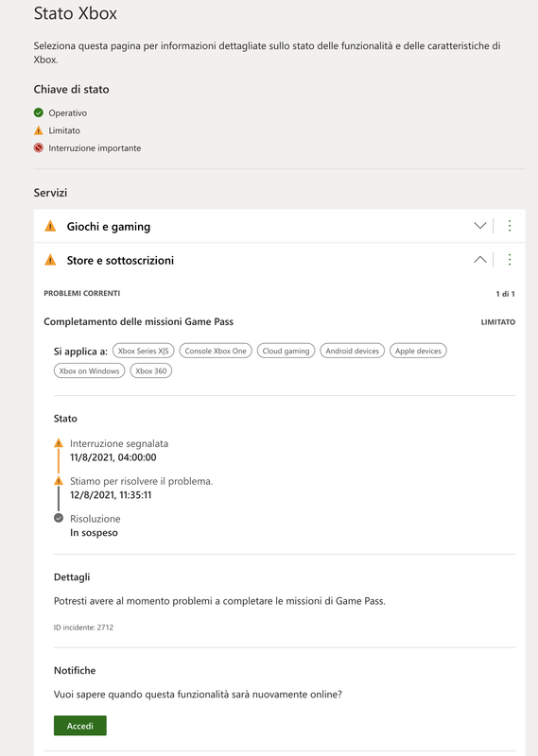Click the Dettagli heading
538x756 pixels.
click(x=72, y=577)
